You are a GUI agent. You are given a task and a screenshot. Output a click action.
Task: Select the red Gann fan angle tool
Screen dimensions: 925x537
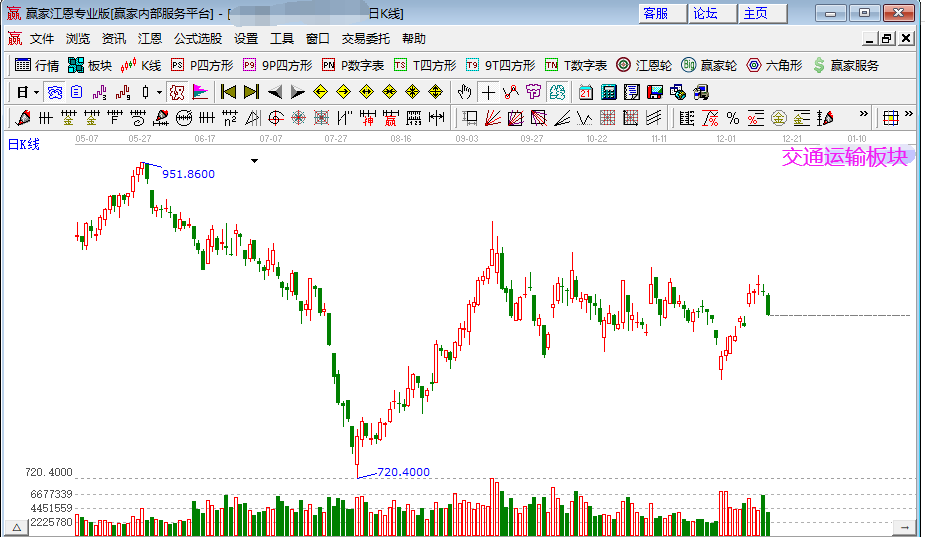(x=493, y=118)
